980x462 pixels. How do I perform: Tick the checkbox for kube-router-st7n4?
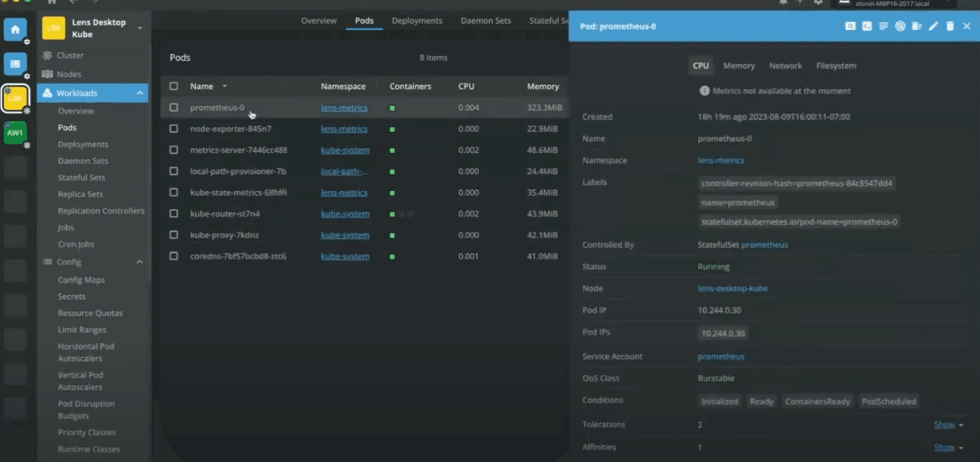(x=174, y=213)
